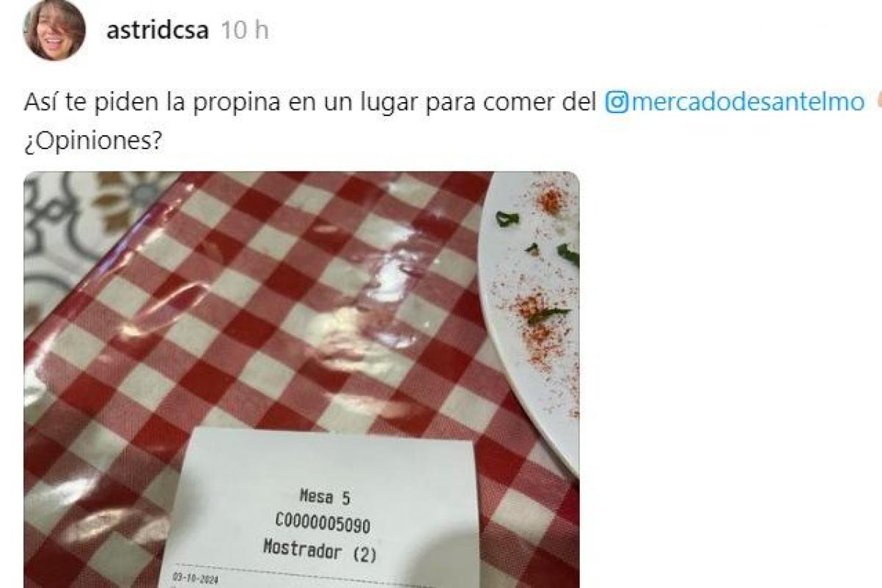
Task: Click the green herb leaf on the plate
Action: click(x=507, y=218)
